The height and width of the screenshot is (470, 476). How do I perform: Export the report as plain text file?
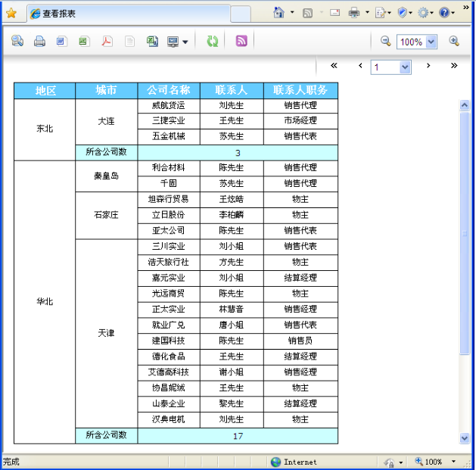(129, 41)
